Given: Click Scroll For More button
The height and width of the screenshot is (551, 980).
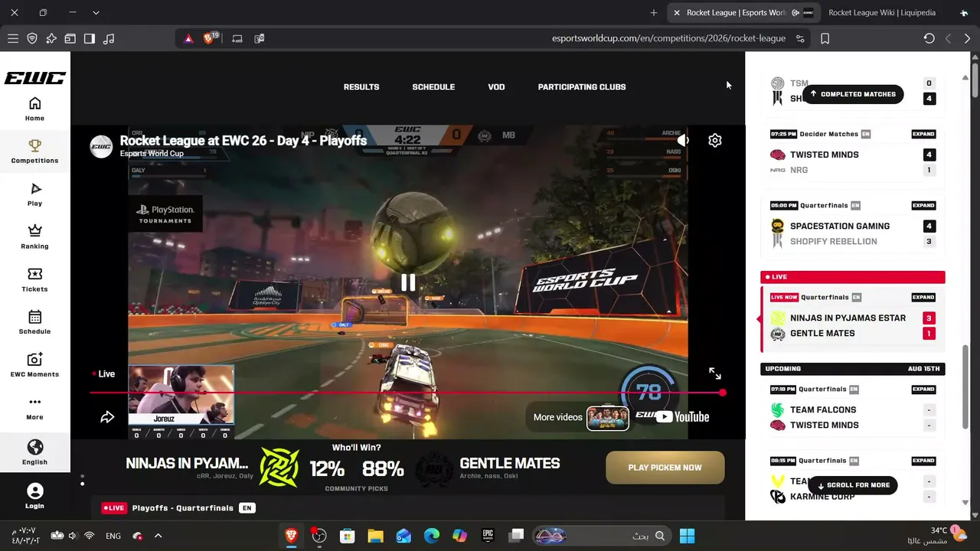Looking at the screenshot, I should tap(853, 485).
